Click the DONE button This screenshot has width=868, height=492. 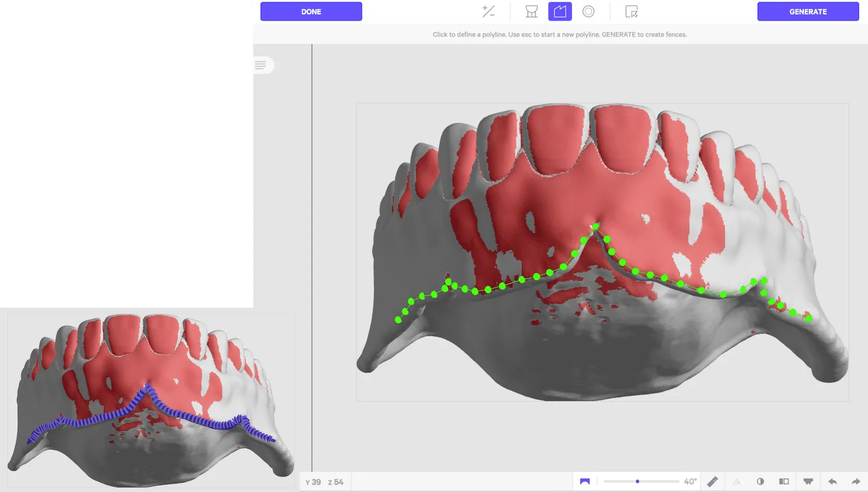click(x=311, y=11)
